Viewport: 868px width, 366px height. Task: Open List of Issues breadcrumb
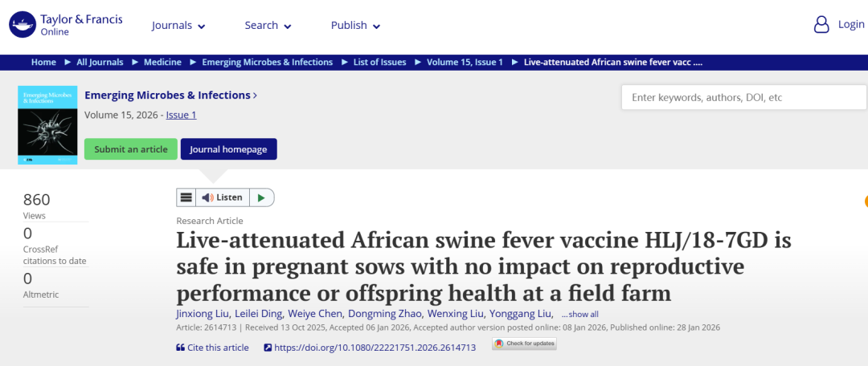379,62
